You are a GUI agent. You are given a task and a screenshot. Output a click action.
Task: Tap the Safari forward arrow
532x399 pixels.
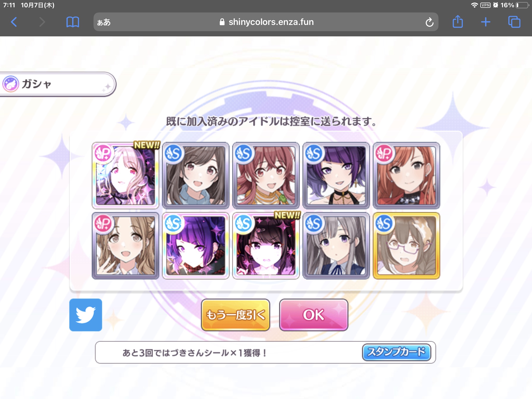point(42,22)
